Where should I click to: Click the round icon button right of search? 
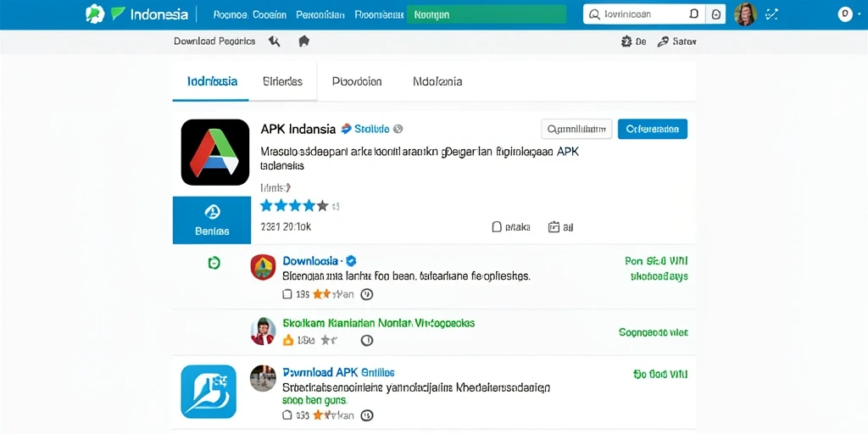[715, 15]
